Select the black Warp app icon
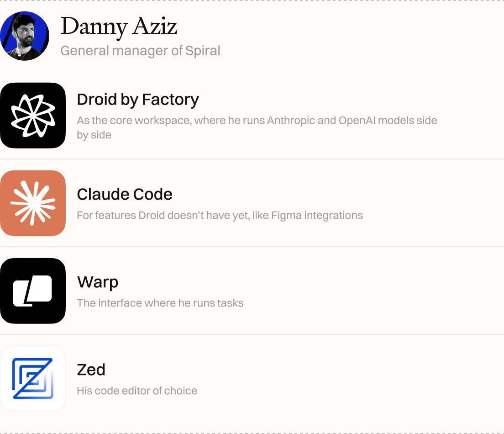The height and width of the screenshot is (434, 504). pos(33,291)
